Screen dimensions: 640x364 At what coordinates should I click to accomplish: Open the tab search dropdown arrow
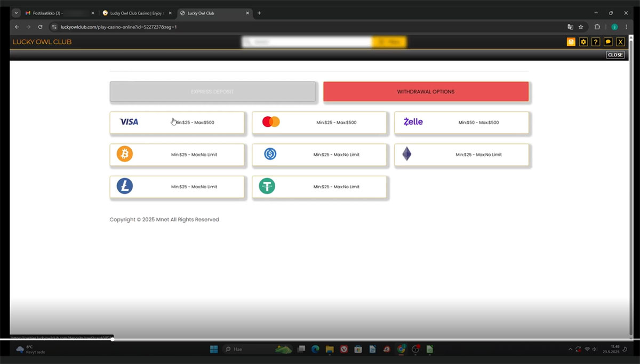[x=17, y=13]
